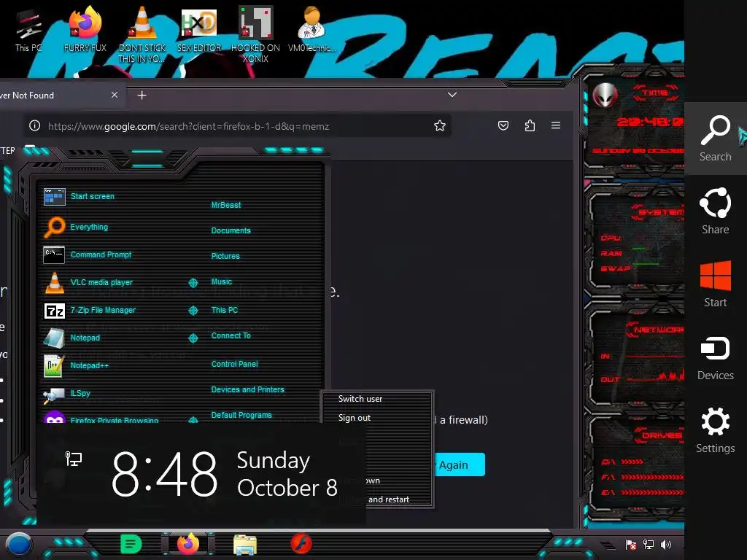This screenshot has height=560, width=747.
Task: Open the FURRY FUX Firefox desktop shortcut
Action: pyautogui.click(x=85, y=29)
